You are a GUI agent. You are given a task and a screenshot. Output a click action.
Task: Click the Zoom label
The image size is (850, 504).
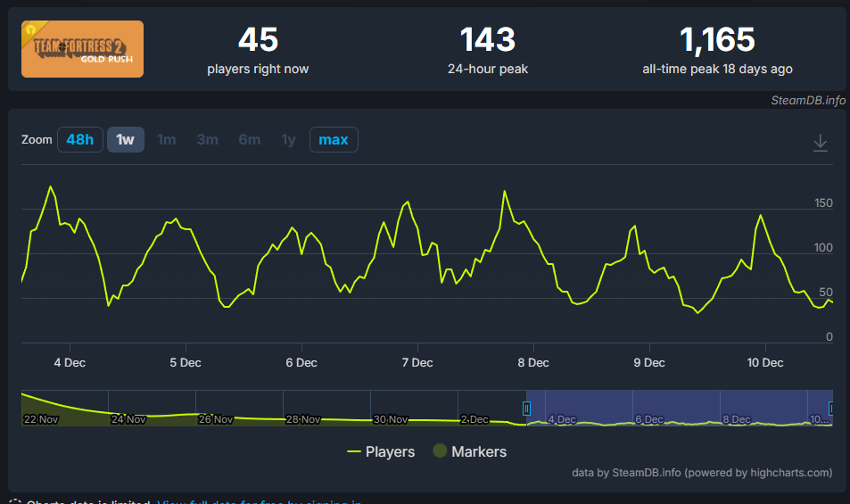37,140
